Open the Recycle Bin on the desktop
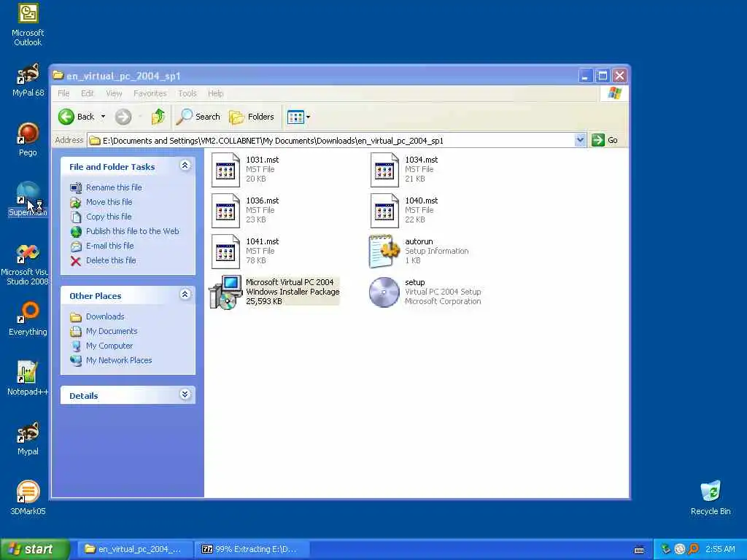This screenshot has height=560, width=747. coord(711,498)
